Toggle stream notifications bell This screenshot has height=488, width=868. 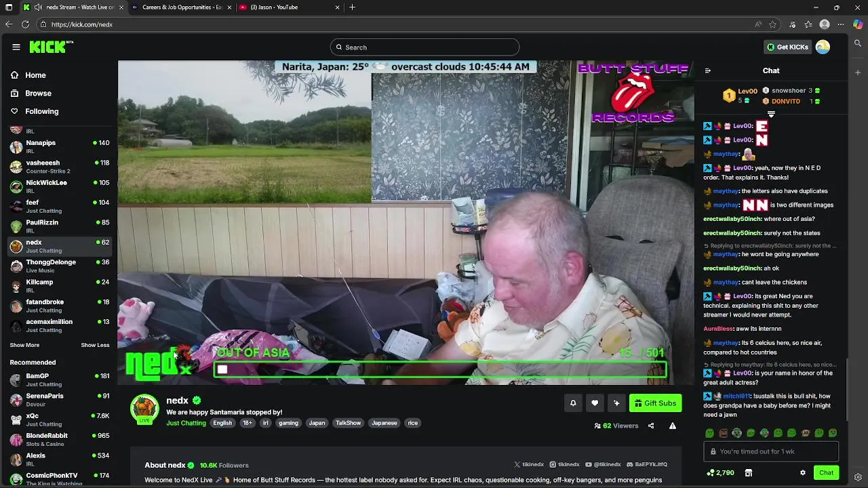tap(573, 403)
